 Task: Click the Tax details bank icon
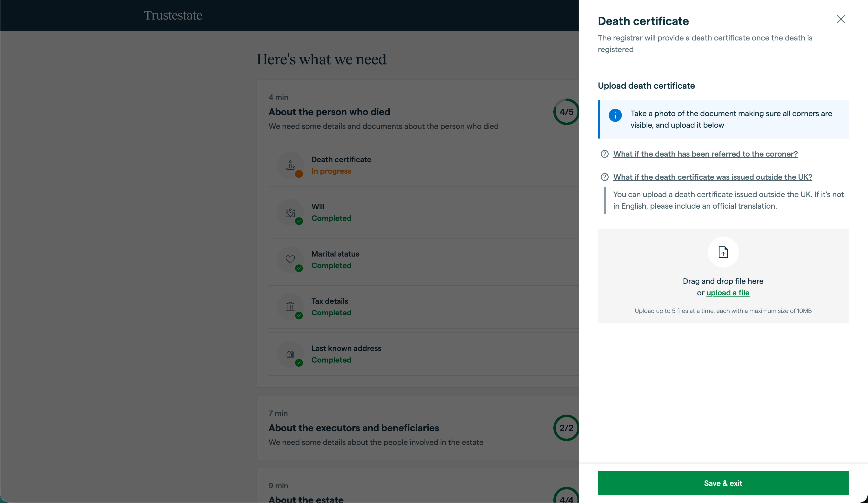coord(290,307)
